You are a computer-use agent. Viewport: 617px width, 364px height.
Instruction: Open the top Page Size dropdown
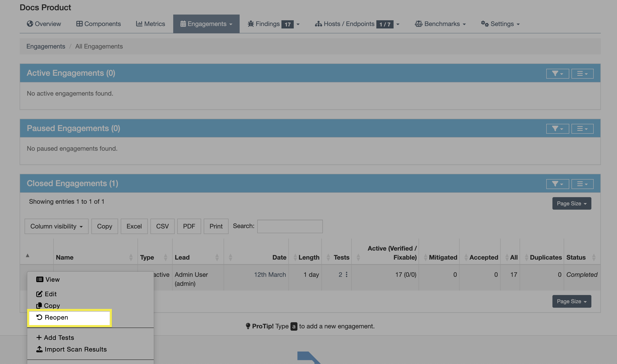point(571,203)
